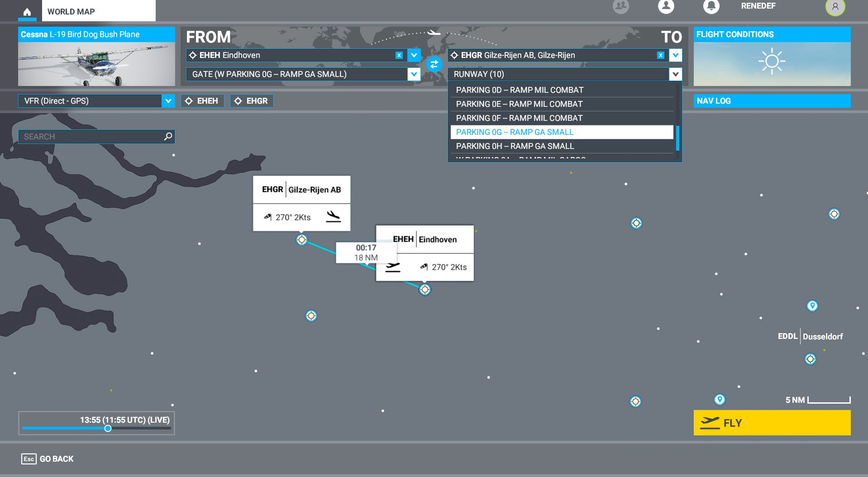Open the Cessna L-19 aircraft selection thumbnail

point(96,57)
